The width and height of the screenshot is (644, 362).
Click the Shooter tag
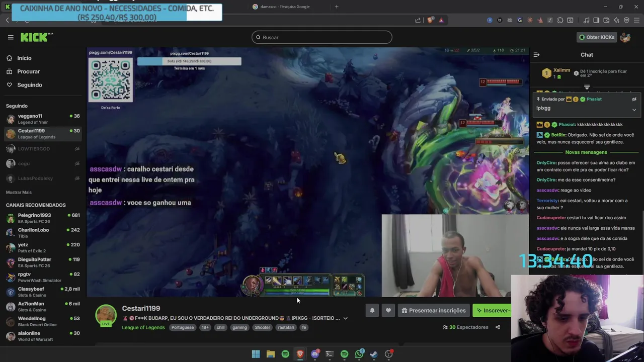tap(262, 327)
